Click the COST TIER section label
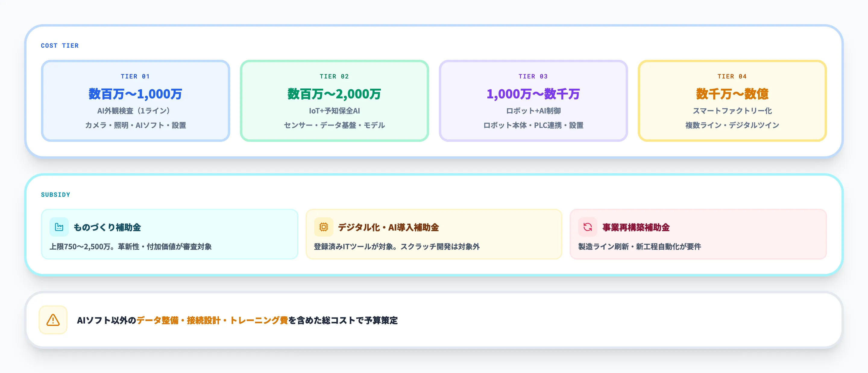Viewport: 868px width, 373px height. point(59,46)
